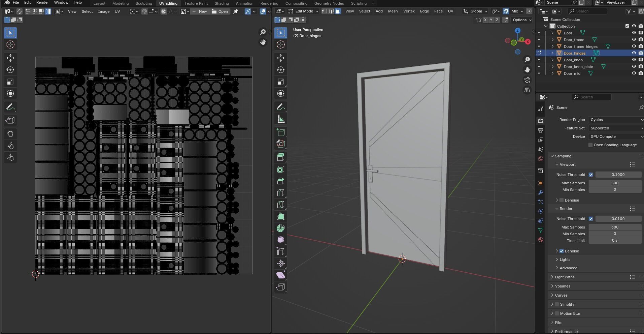Image resolution: width=644 pixels, height=334 pixels.
Task: Hide Door_frame object with eye icon
Action: pos(634,40)
